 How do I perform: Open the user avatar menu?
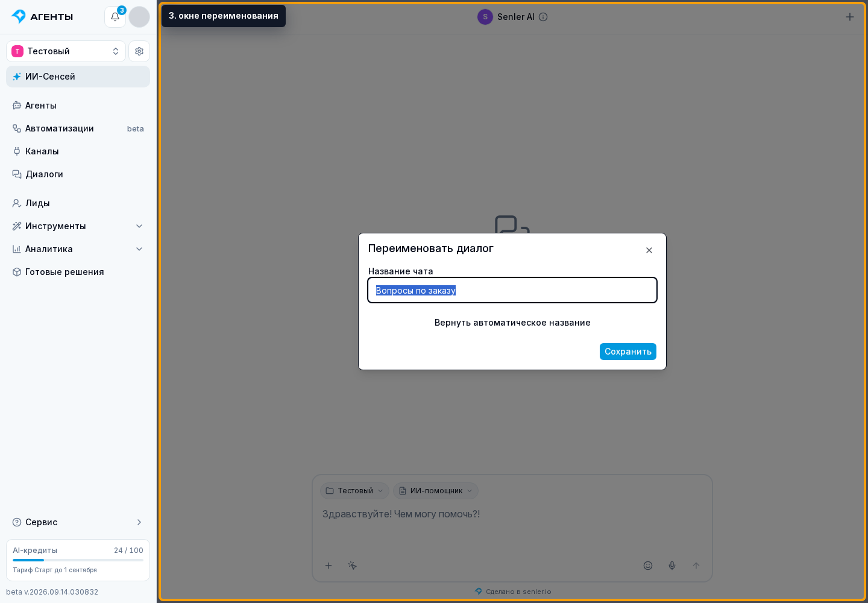(x=139, y=17)
